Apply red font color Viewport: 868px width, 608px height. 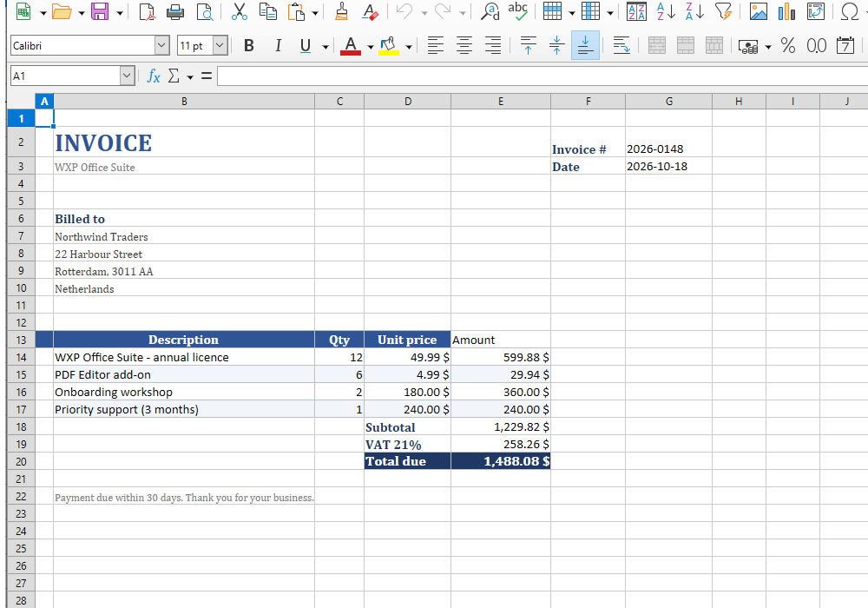pos(351,45)
